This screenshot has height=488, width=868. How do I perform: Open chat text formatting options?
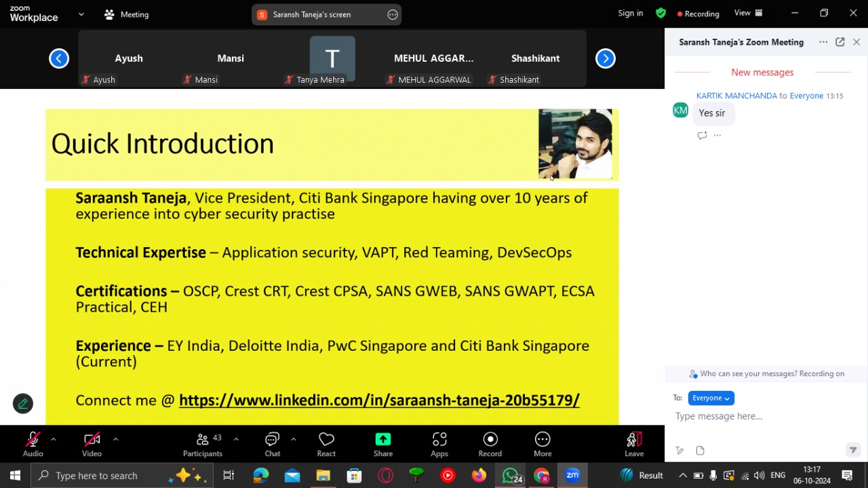(x=679, y=450)
